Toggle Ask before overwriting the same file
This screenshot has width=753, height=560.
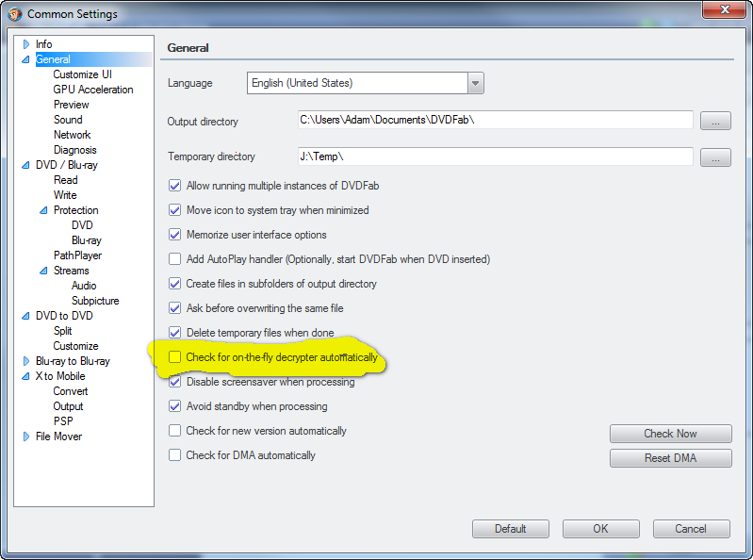pyautogui.click(x=174, y=308)
